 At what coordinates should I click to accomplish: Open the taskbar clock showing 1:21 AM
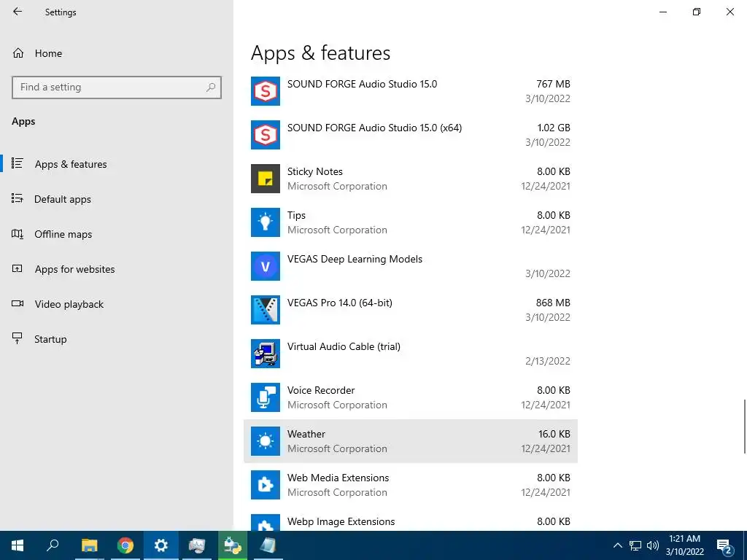click(x=684, y=545)
